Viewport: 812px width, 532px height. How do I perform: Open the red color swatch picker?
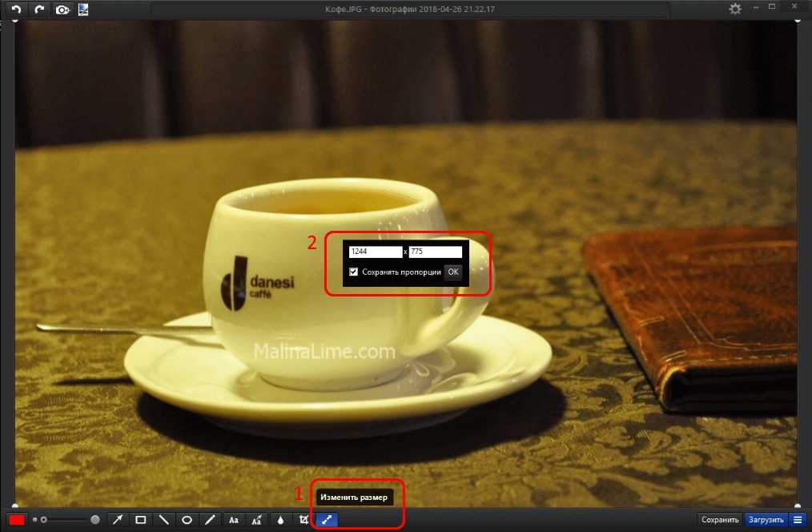coord(17,520)
